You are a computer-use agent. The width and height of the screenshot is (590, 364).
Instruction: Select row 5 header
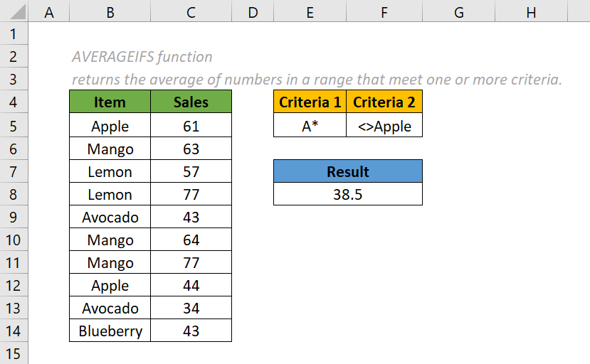click(14, 126)
